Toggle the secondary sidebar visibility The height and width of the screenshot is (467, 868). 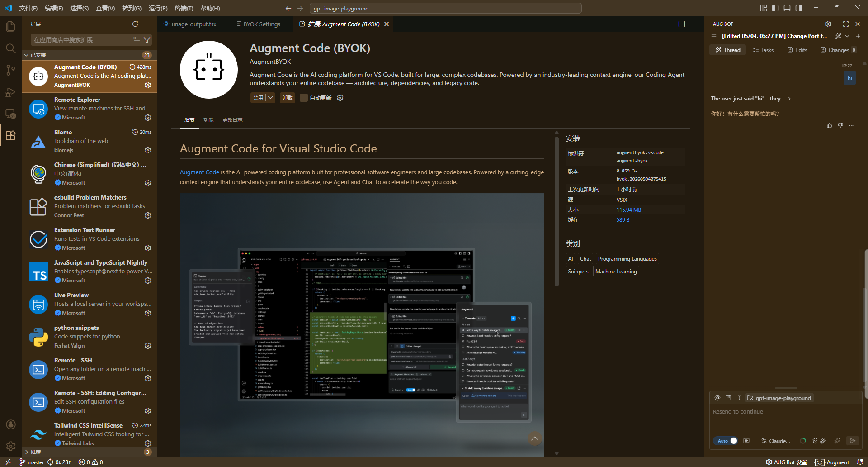[x=799, y=8]
